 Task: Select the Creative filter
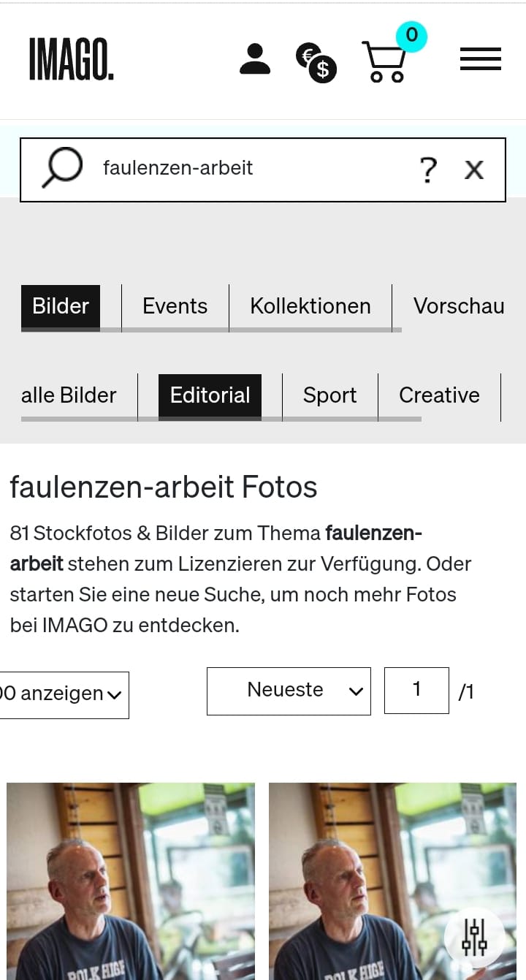tap(439, 395)
